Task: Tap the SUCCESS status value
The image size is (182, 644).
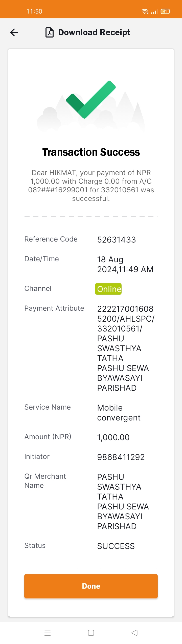Action: tap(116, 546)
